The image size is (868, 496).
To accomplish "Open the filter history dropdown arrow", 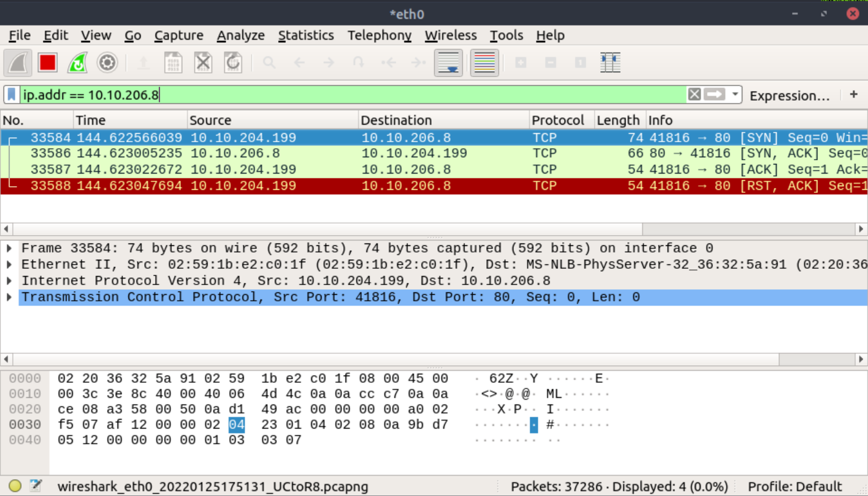I will point(733,94).
